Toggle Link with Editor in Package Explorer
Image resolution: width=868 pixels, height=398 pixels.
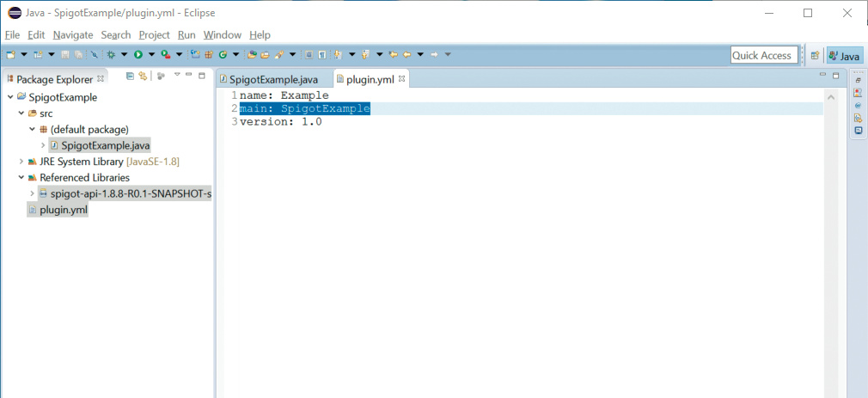(x=143, y=76)
